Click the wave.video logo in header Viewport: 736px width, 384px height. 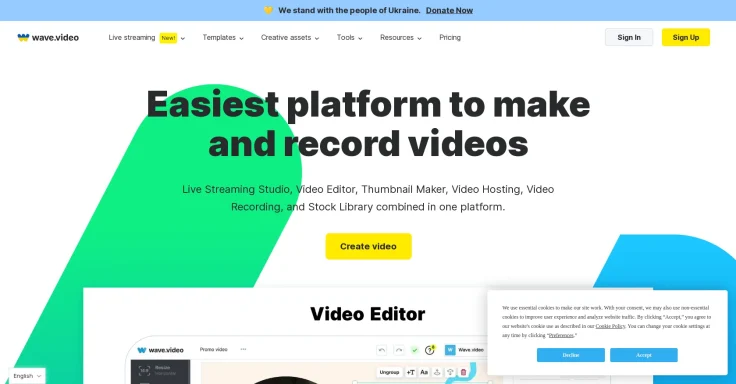[48, 38]
